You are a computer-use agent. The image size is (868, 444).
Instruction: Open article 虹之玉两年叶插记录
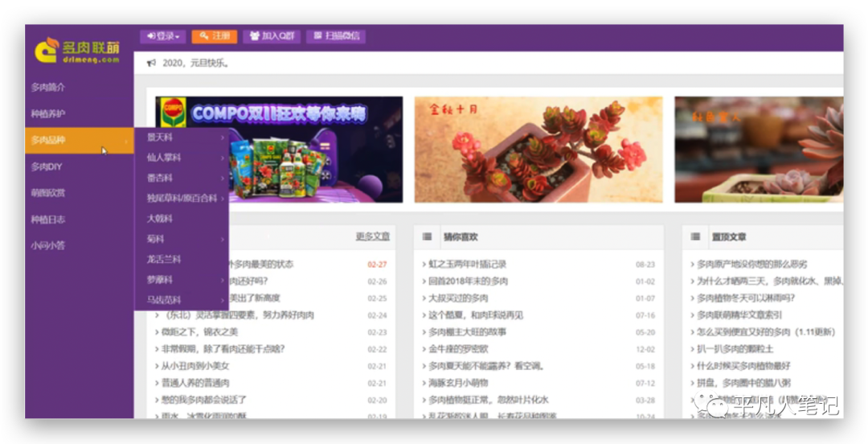click(x=467, y=265)
